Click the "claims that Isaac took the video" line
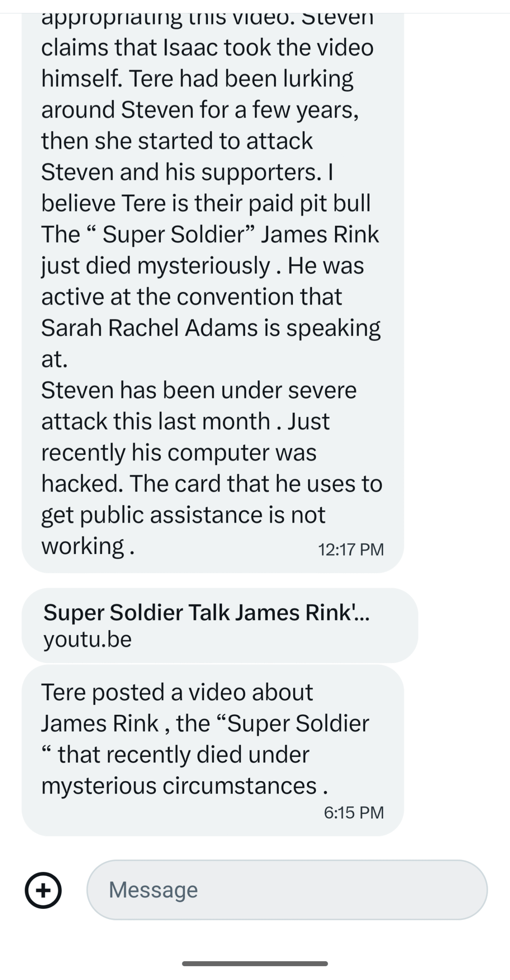Image resolution: width=510 pixels, height=980 pixels. pos(208,47)
